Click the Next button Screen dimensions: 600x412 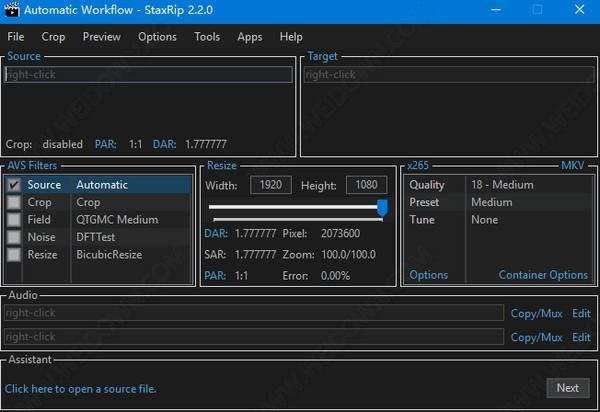point(567,388)
